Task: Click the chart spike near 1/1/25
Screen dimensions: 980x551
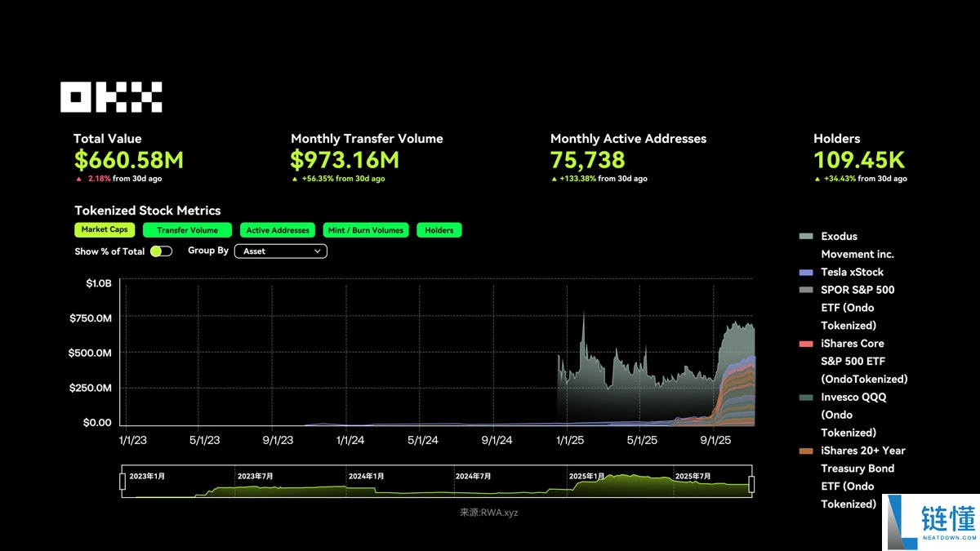Action: (x=583, y=314)
